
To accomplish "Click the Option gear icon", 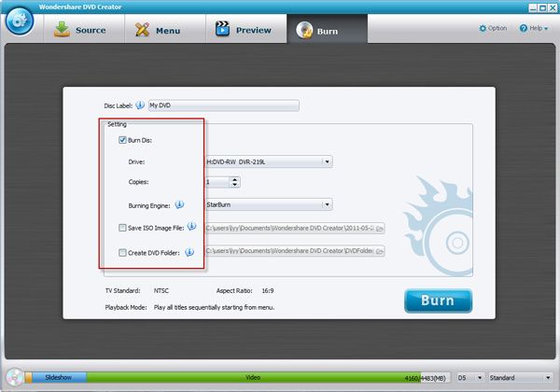I will [x=483, y=28].
